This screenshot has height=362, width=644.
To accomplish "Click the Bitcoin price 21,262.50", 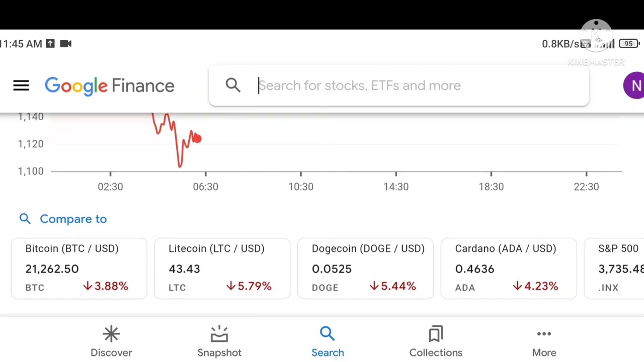I will [x=52, y=269].
